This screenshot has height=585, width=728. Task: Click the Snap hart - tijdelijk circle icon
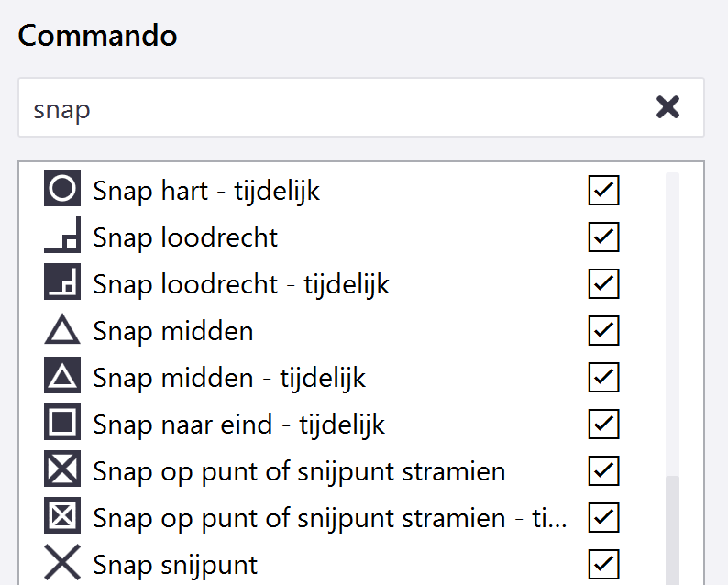coord(62,190)
